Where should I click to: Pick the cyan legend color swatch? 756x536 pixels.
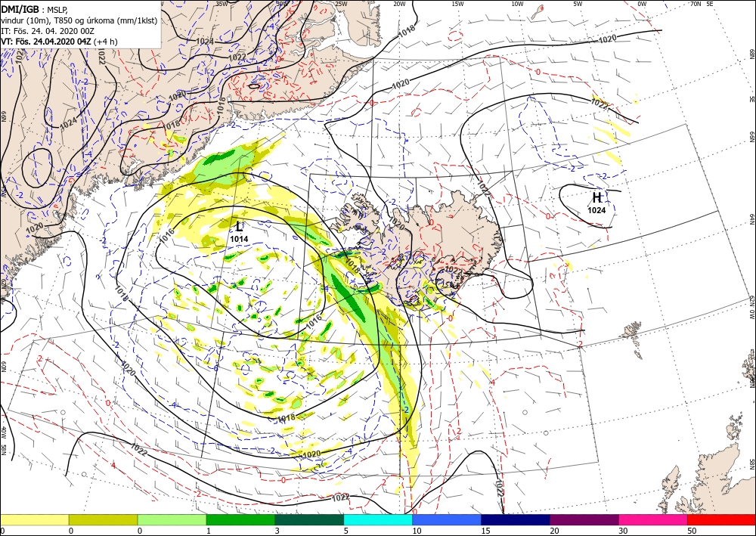click(x=378, y=519)
